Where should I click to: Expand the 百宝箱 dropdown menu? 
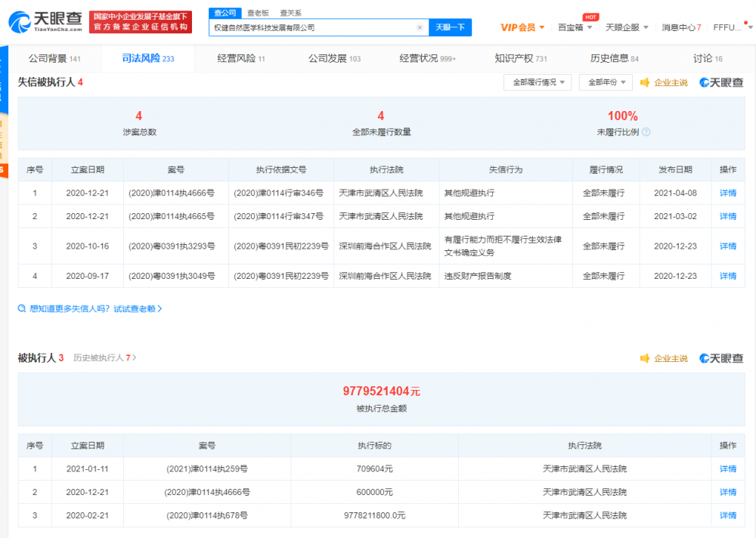coord(575,28)
